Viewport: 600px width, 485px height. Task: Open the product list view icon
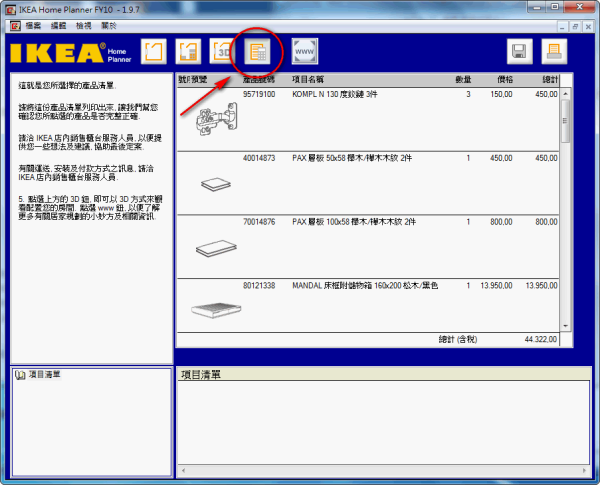pos(258,51)
